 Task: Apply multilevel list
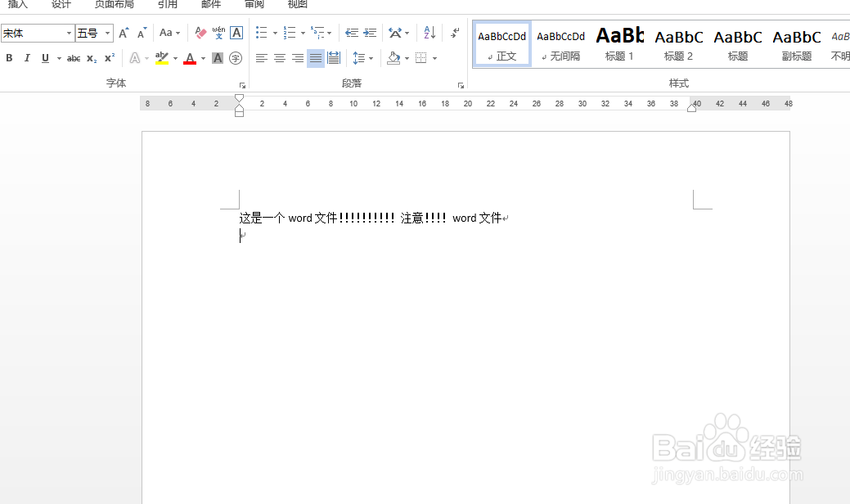(317, 33)
